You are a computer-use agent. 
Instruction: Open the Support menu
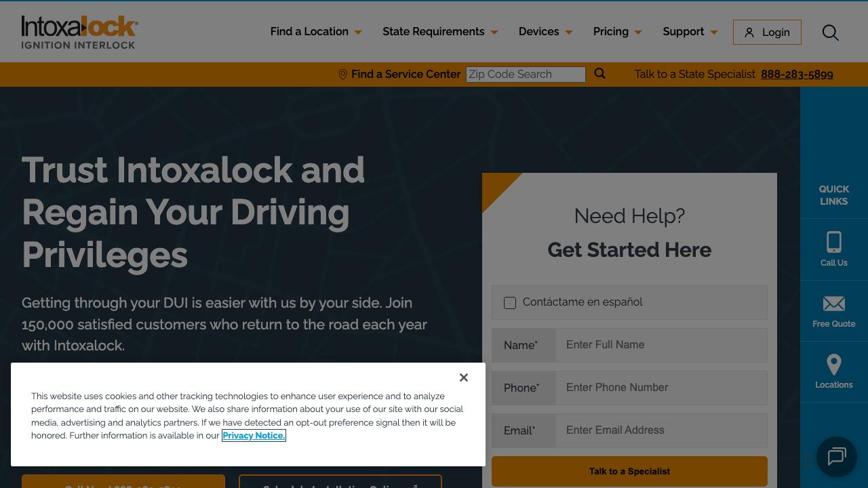pos(690,32)
